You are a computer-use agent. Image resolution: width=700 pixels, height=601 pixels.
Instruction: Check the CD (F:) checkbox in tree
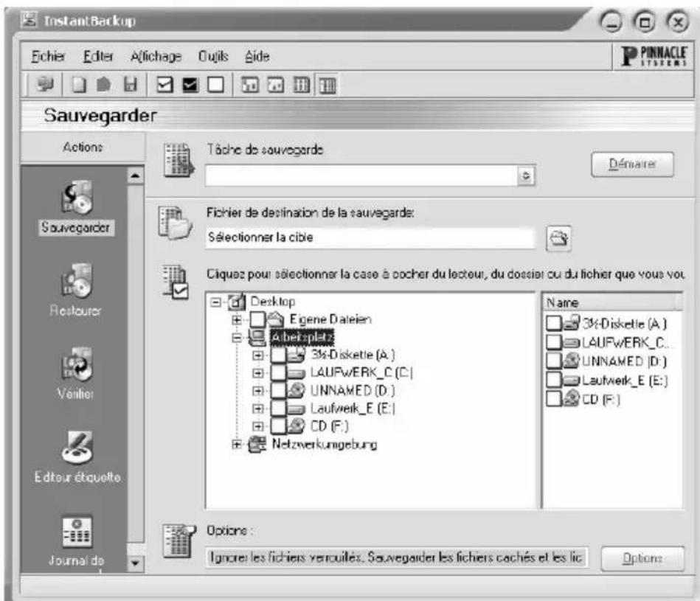point(279,426)
